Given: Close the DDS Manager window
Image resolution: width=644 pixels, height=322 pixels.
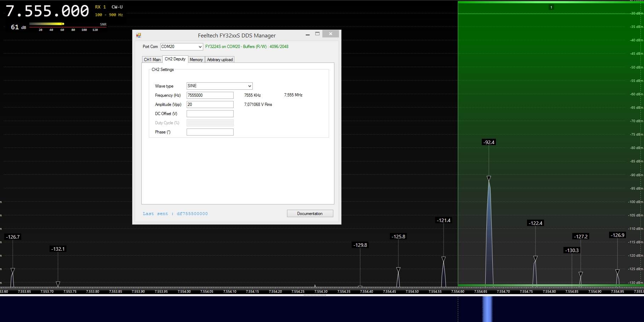Looking at the screenshot, I should tap(330, 34).
